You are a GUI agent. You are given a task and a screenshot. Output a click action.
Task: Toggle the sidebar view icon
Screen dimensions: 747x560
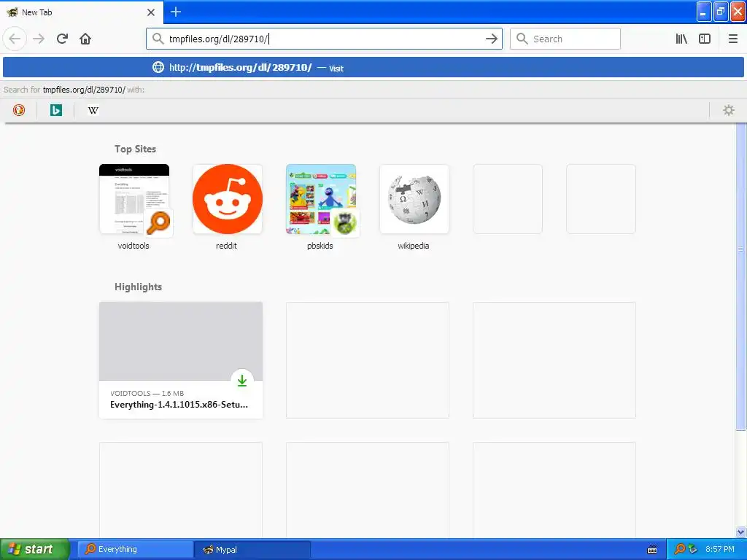[705, 39]
